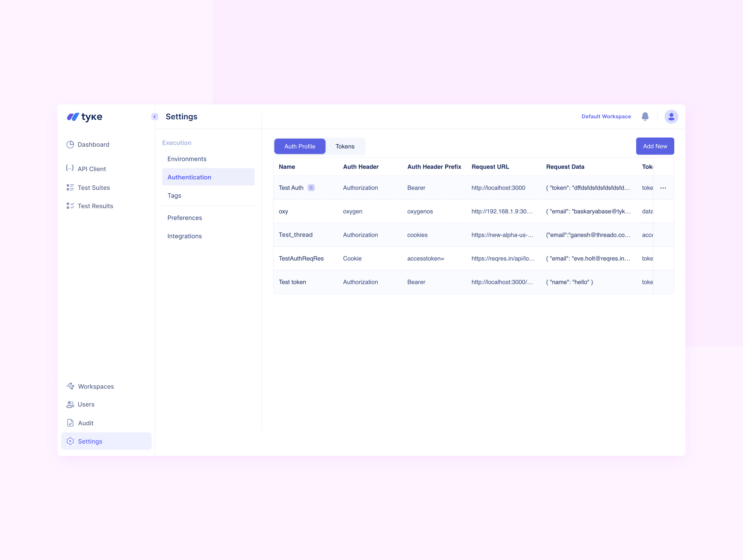Open Users via the sidebar people icon
This screenshot has height=560, width=743.
(x=70, y=405)
